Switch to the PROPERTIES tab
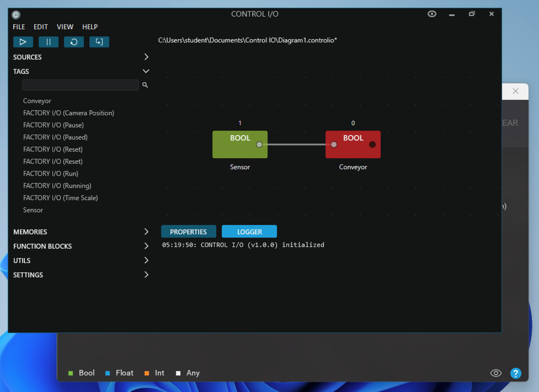539x392 pixels. point(188,232)
